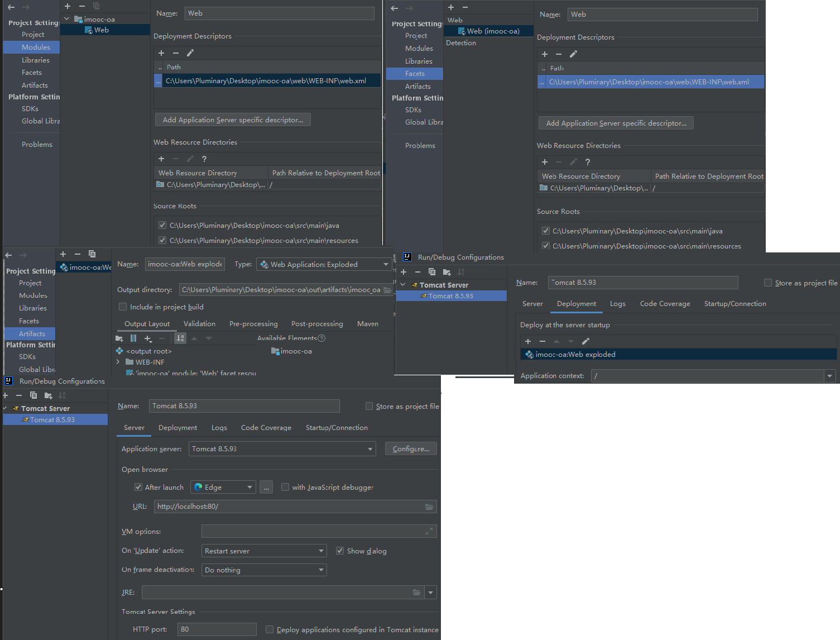Click back arrow in the Facets settings pane
This screenshot has width=840, height=640.
pyautogui.click(x=395, y=8)
